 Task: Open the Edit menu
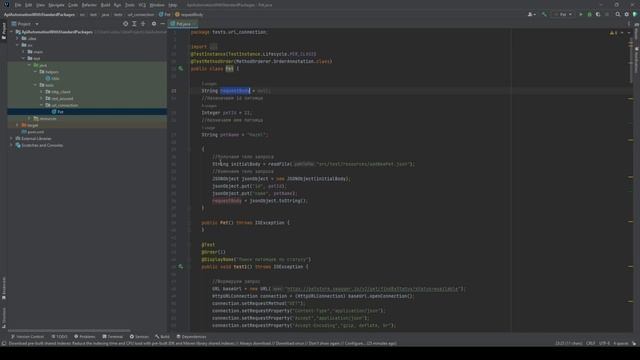[29, 5]
